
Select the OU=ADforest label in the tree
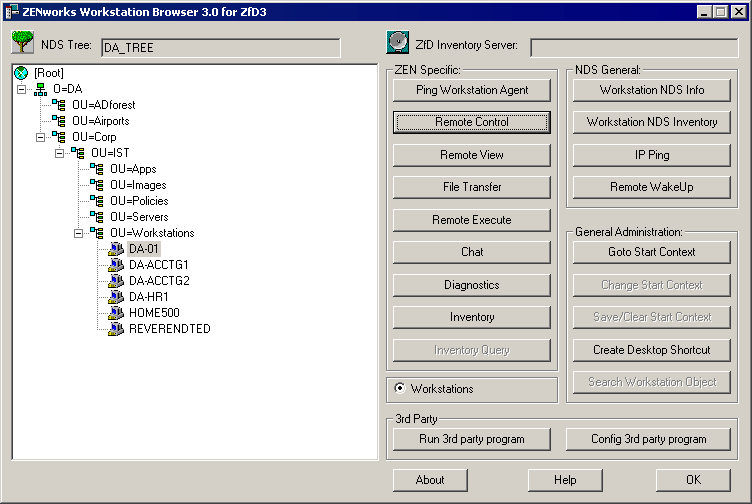104,105
